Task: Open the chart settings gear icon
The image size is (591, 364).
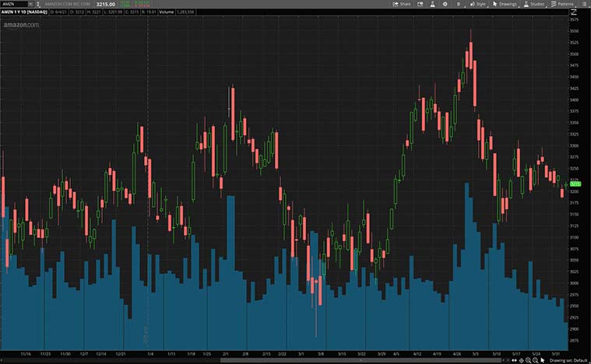Action: (x=445, y=4)
